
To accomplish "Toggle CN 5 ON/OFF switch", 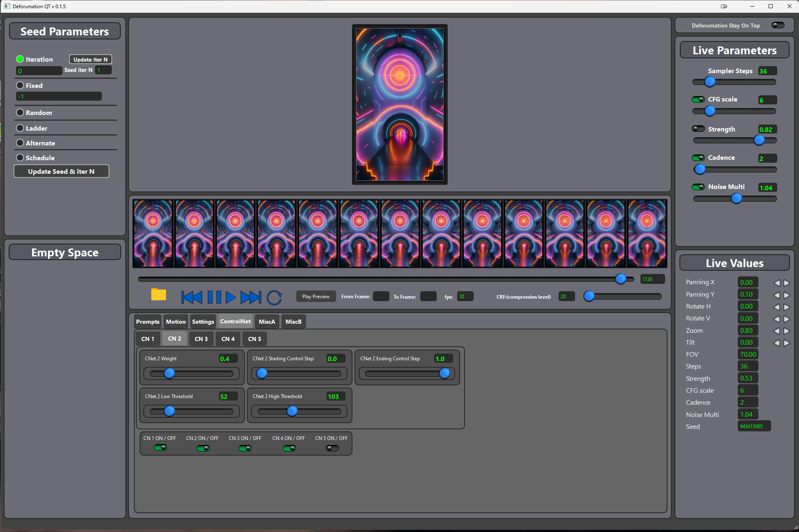I will [331, 448].
